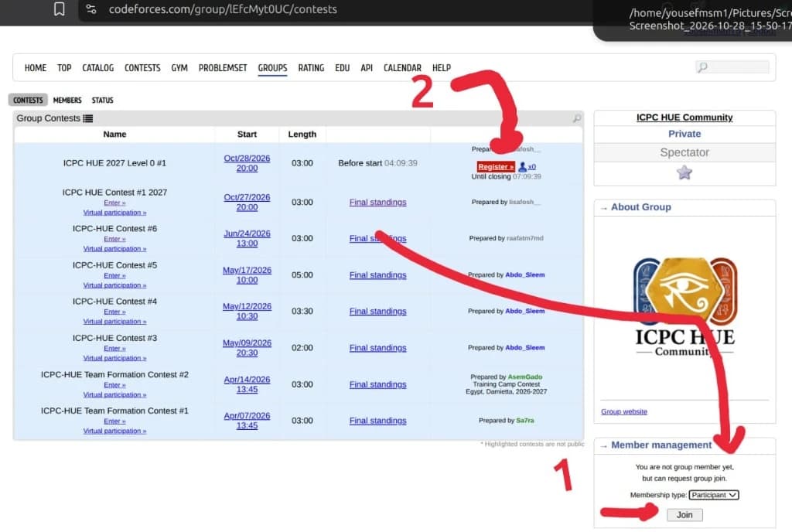Image resolution: width=792 pixels, height=532 pixels.
Task: Click the magnifier icon in contests table header
Action: [x=576, y=118]
